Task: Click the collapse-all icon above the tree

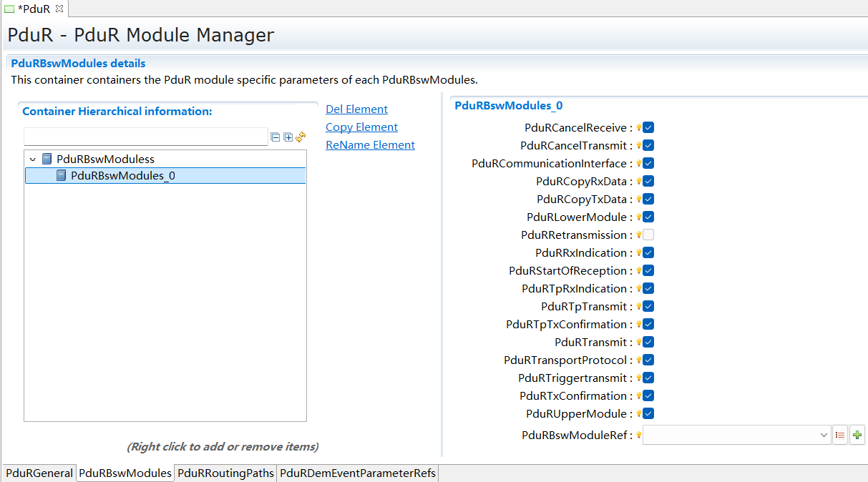Action: pos(275,137)
